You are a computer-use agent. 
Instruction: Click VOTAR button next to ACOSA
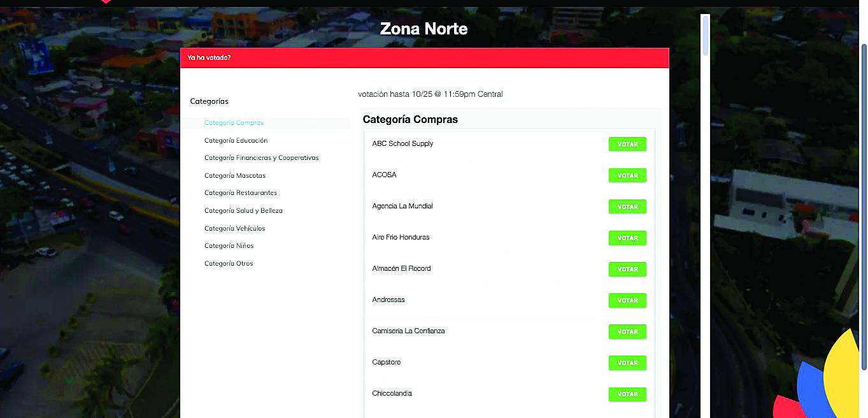(x=627, y=176)
